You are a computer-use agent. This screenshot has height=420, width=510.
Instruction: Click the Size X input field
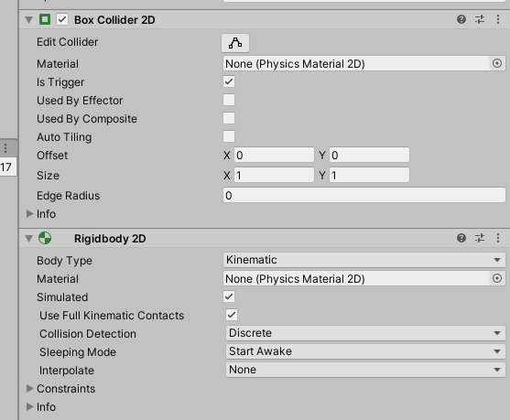274,175
